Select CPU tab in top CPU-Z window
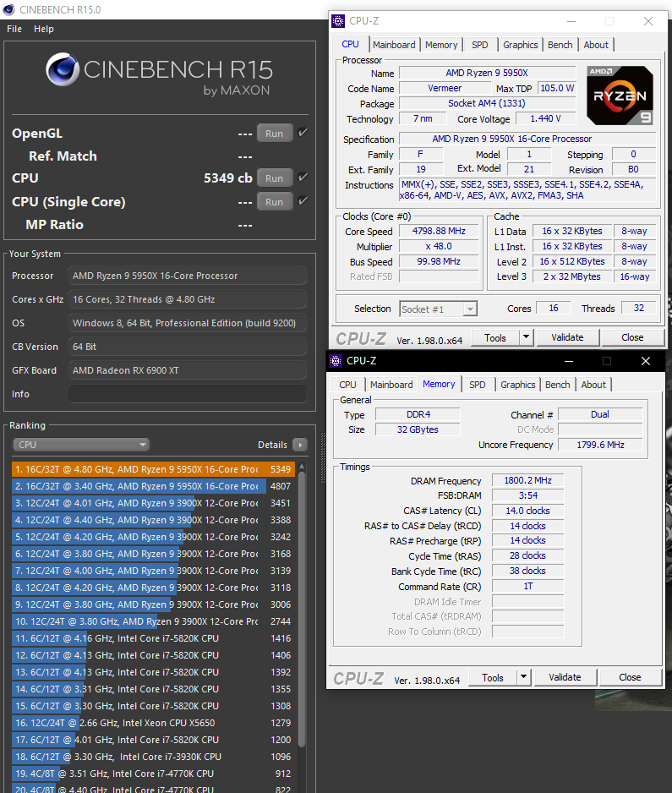This screenshot has width=672, height=793. tap(350, 44)
